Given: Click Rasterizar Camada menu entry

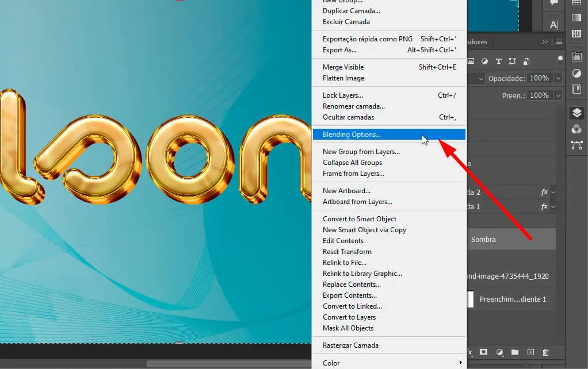Looking at the screenshot, I should click(x=350, y=345).
